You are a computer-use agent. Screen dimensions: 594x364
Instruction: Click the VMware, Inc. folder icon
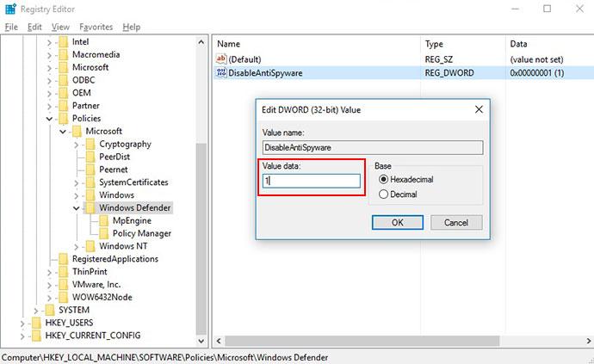pyautogui.click(x=64, y=285)
